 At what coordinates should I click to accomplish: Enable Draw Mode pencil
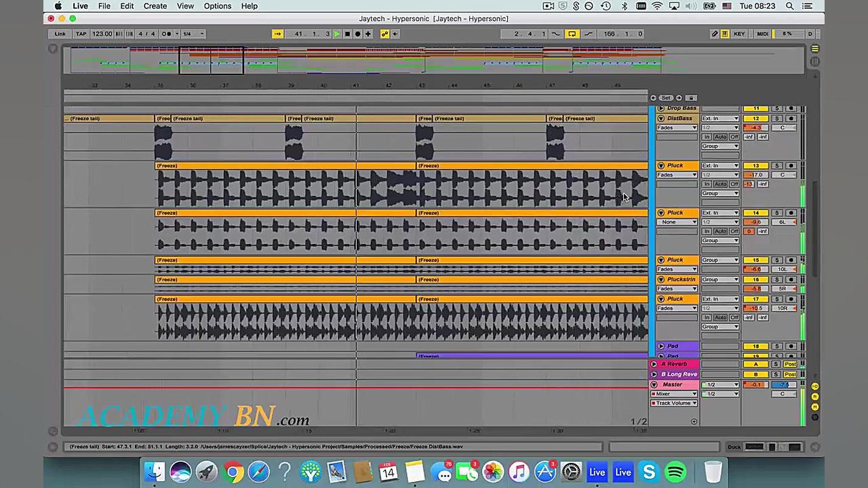point(714,34)
